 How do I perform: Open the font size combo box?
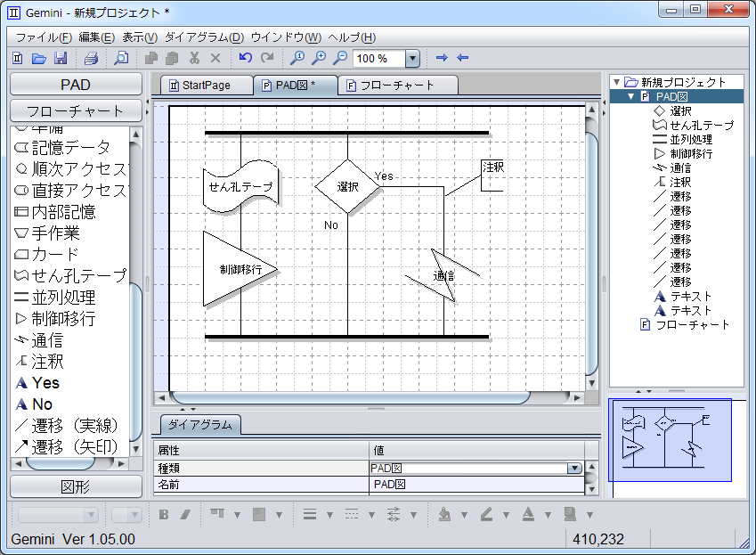126,515
